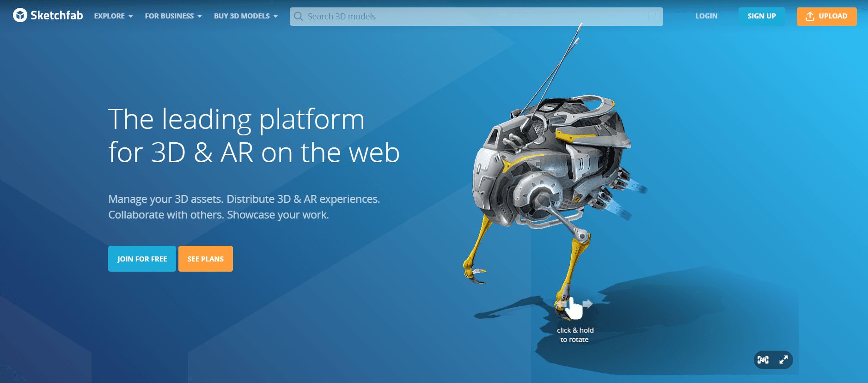Click the orange Upload button

click(x=826, y=16)
